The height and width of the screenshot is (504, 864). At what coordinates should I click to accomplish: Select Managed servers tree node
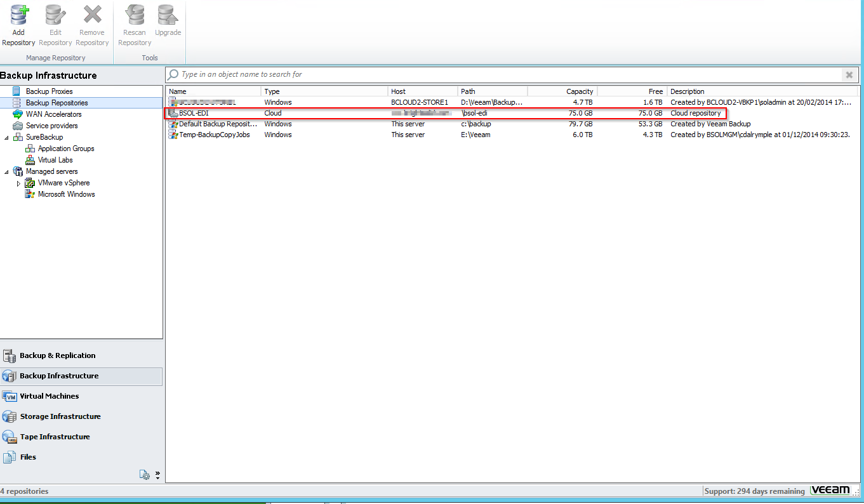point(51,171)
